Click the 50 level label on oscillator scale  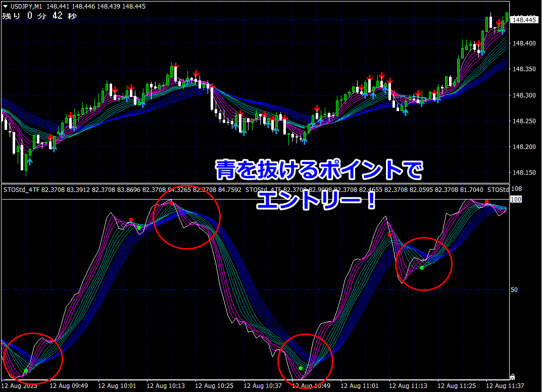(514, 289)
